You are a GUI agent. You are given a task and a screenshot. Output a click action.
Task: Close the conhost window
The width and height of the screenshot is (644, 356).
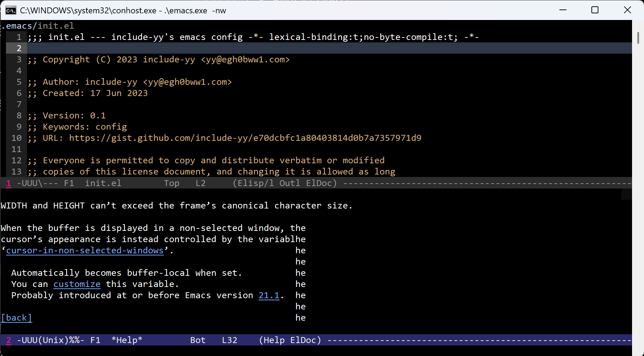point(627,10)
